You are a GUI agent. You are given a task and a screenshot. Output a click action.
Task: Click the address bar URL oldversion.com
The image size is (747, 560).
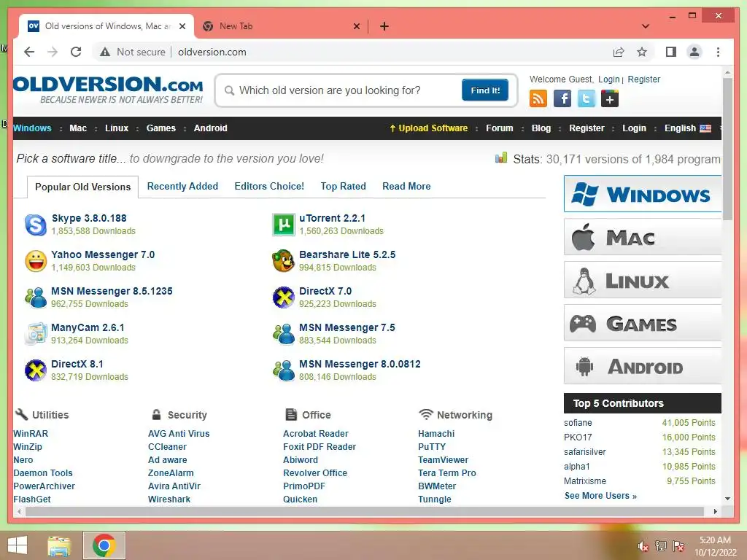tap(212, 52)
